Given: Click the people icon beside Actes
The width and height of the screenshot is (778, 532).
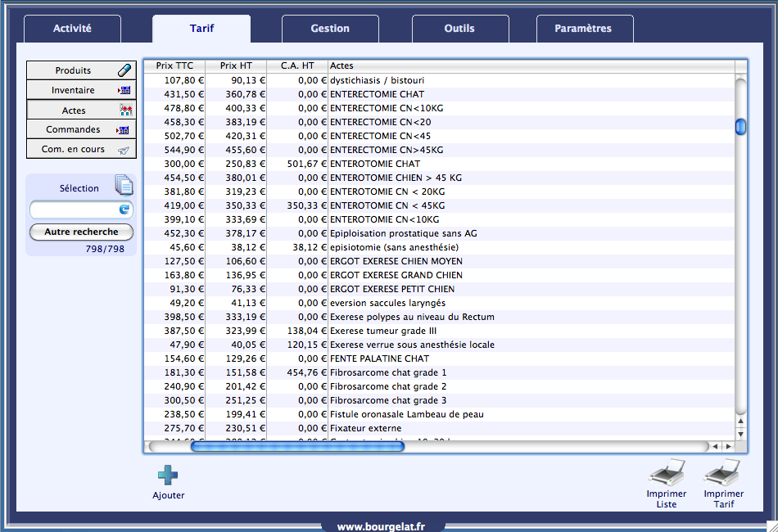Looking at the screenshot, I should click(126, 110).
